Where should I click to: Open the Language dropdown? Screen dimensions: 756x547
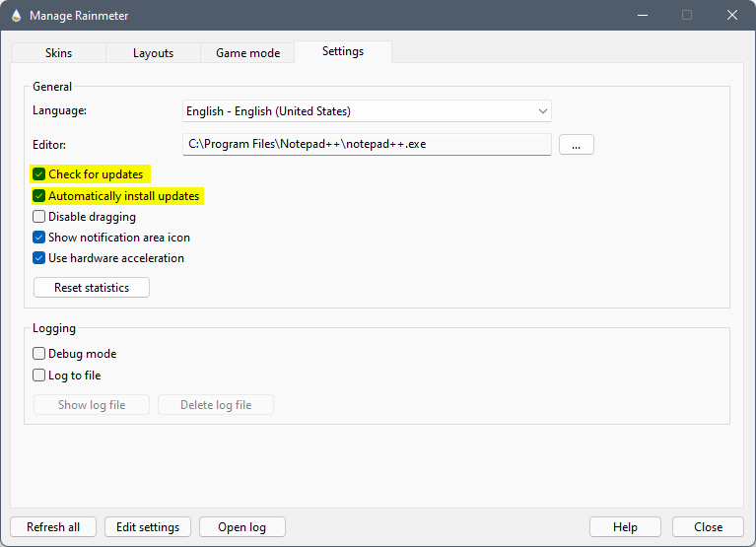[x=367, y=111]
